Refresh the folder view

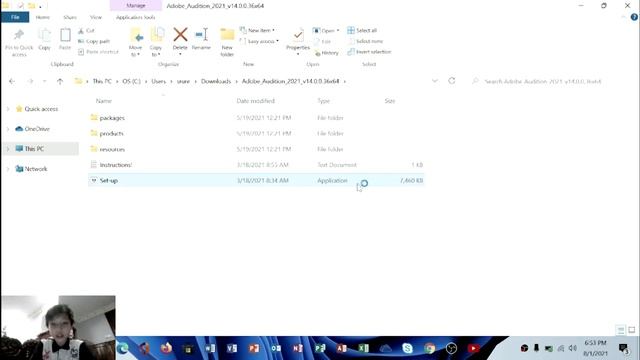[452, 81]
